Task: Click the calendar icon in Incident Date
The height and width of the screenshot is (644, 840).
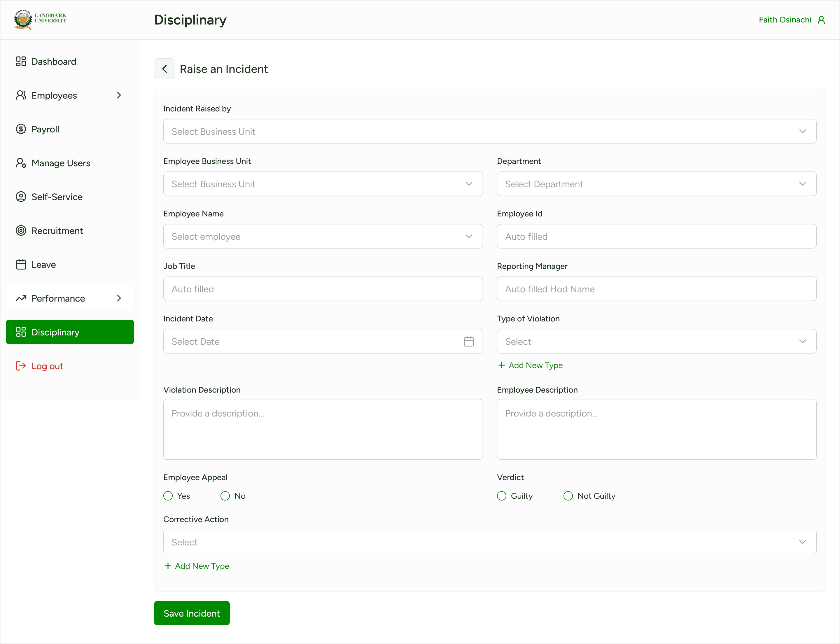Action: [x=468, y=341]
